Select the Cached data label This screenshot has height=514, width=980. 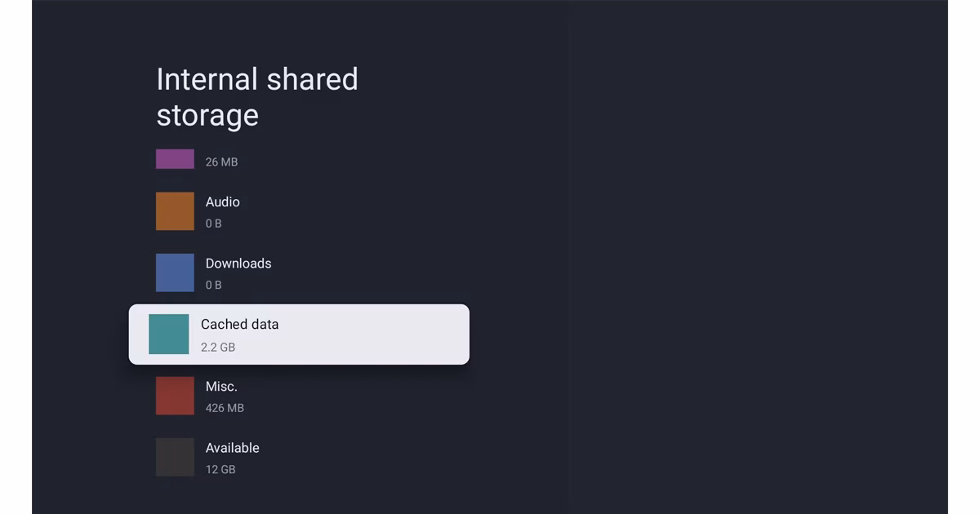coord(239,324)
